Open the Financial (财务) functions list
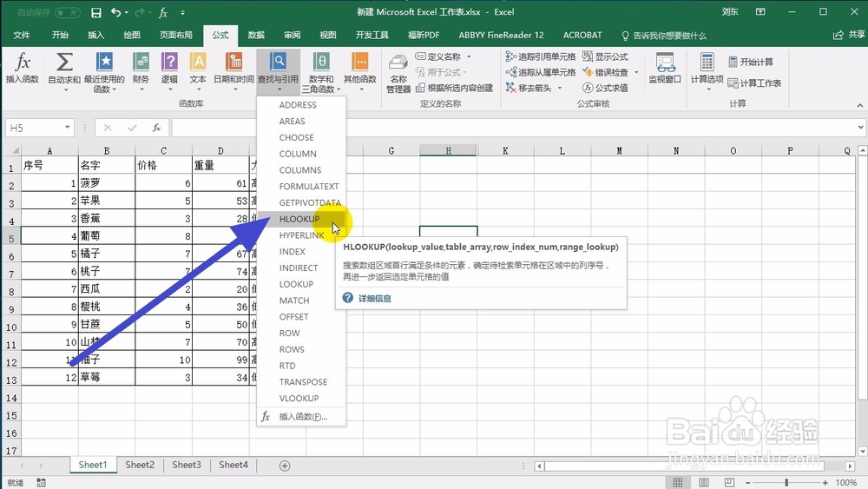The width and height of the screenshot is (868, 489). click(141, 72)
